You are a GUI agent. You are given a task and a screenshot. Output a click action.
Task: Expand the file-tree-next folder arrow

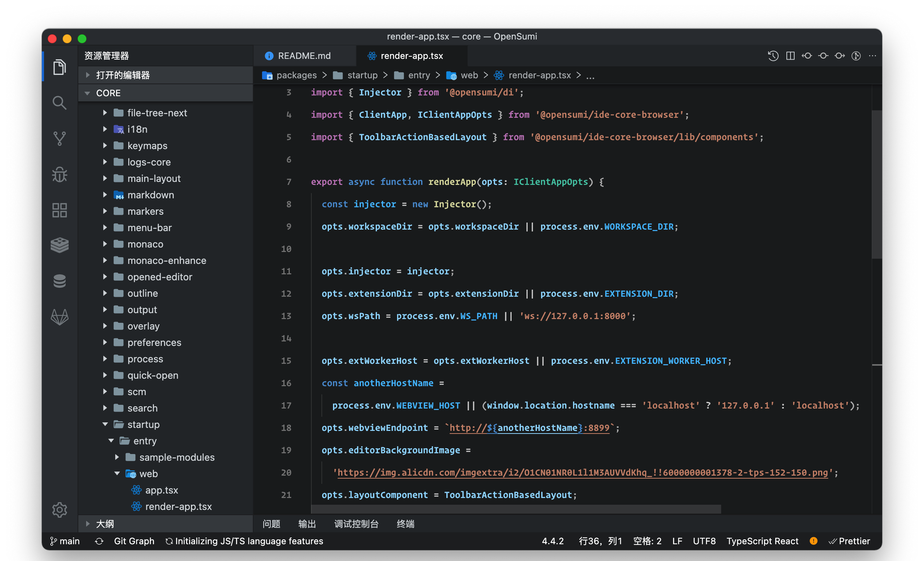coord(105,113)
